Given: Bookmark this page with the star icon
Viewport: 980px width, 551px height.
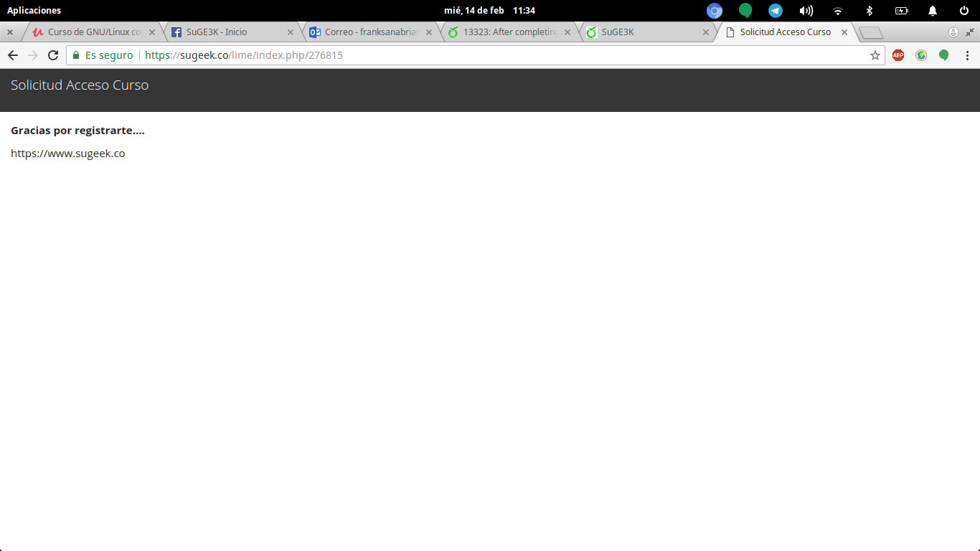Looking at the screenshot, I should point(875,55).
